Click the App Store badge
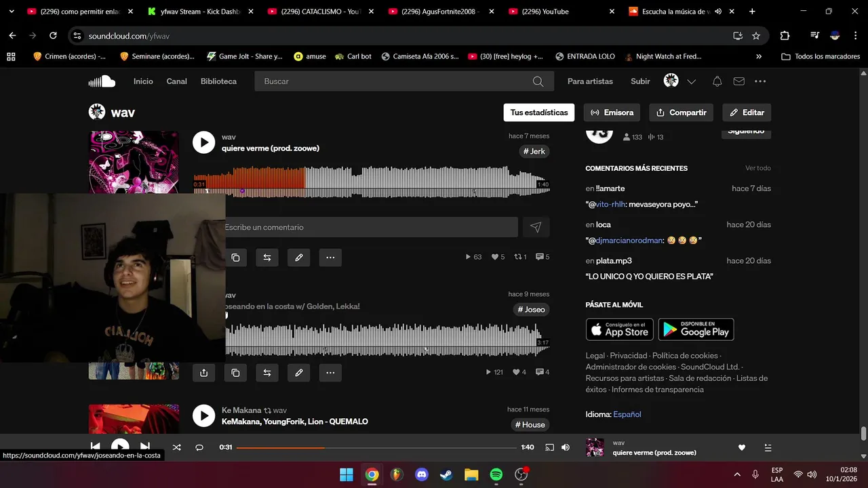This screenshot has height=488, width=868. coord(620,329)
